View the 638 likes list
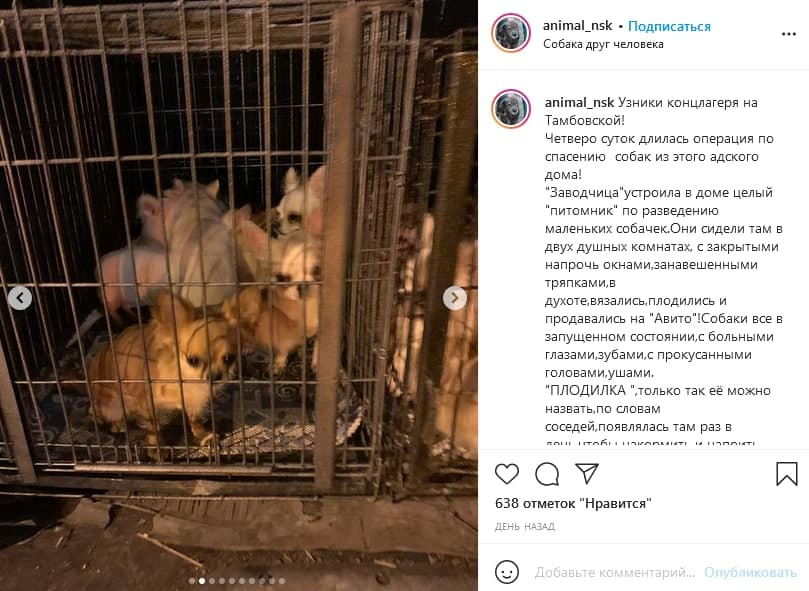This screenshot has height=591, width=809. 573,503
